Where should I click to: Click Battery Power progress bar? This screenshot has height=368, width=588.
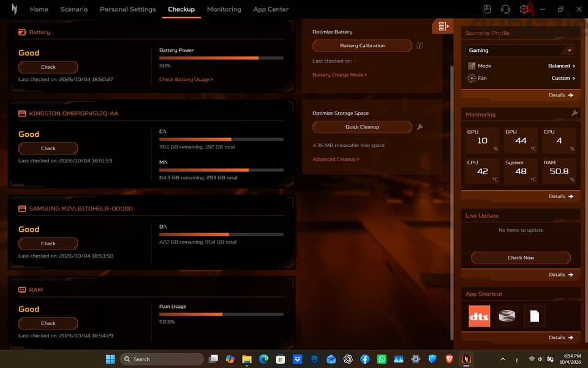[221, 58]
